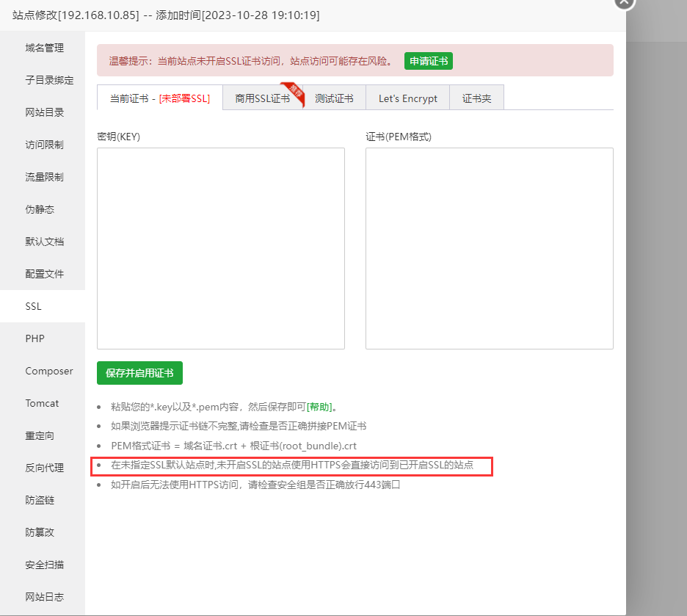687x616 pixels.
Task: Click the note about 443端口
Action: pyautogui.click(x=255, y=485)
